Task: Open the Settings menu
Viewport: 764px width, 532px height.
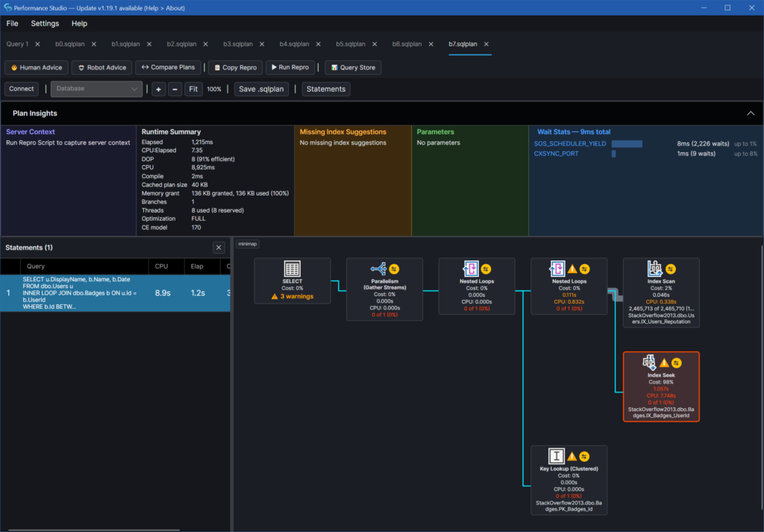Action: 45,23
